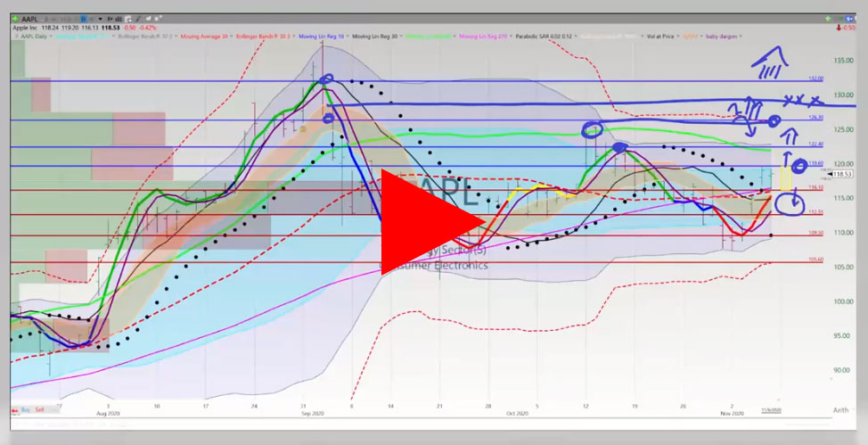Click the 135.00 price axis label
This screenshot has height=445, width=868.
point(844,61)
